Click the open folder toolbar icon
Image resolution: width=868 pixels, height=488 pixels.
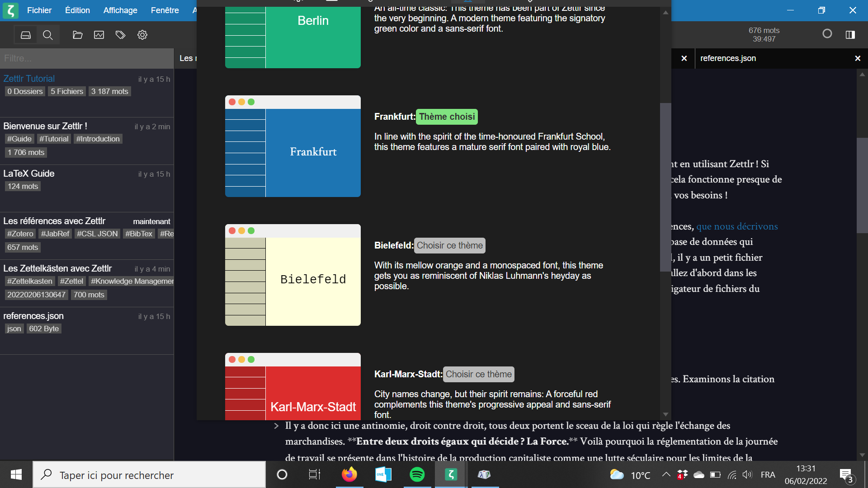coord(78,35)
